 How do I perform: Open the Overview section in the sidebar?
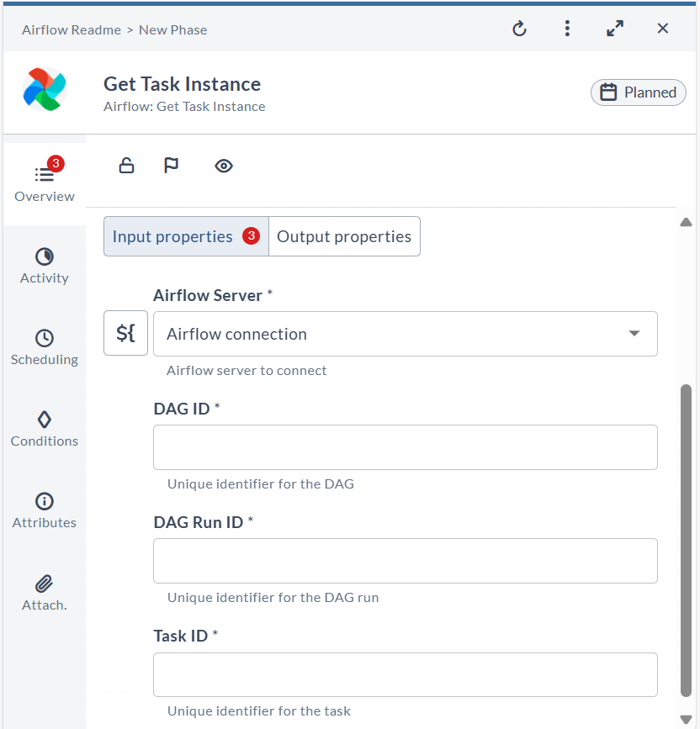coord(44,178)
